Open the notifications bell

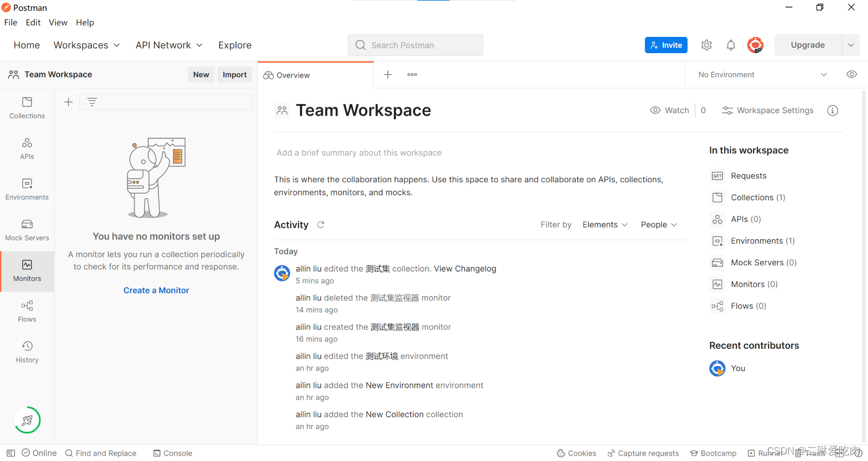[x=731, y=45]
